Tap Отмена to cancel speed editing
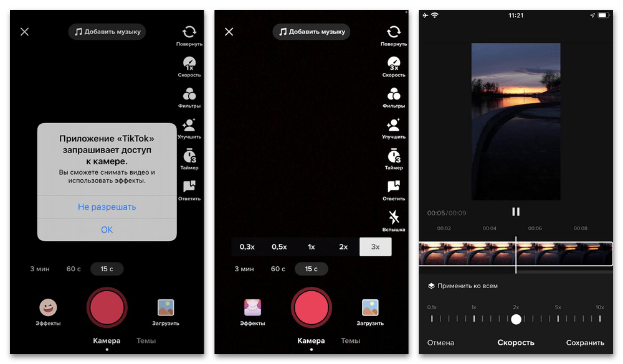 pyautogui.click(x=440, y=343)
